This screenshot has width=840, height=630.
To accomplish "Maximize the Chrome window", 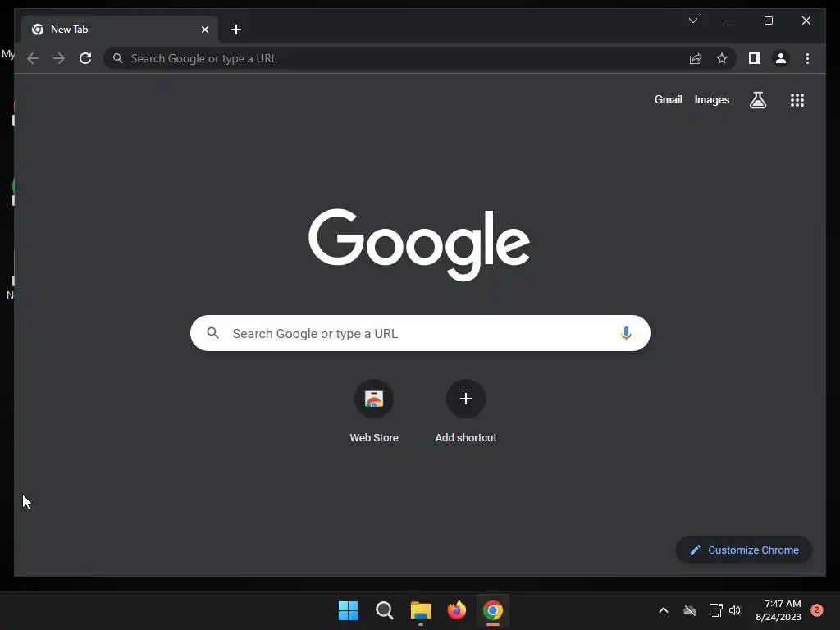I will coord(768,21).
